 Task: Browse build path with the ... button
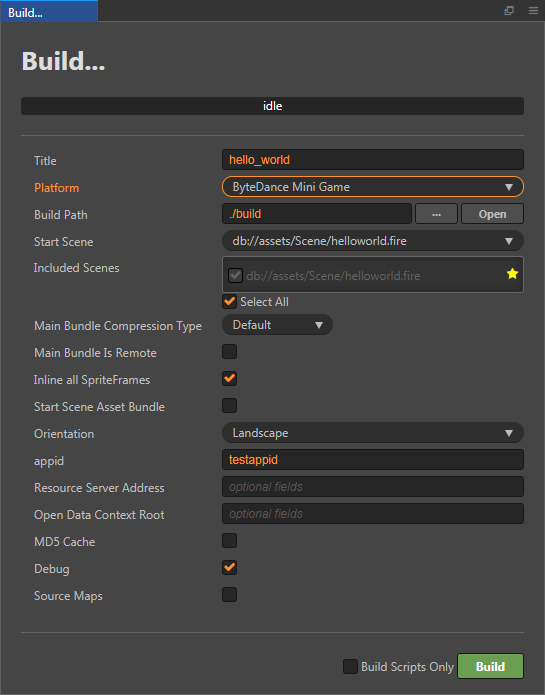point(436,214)
